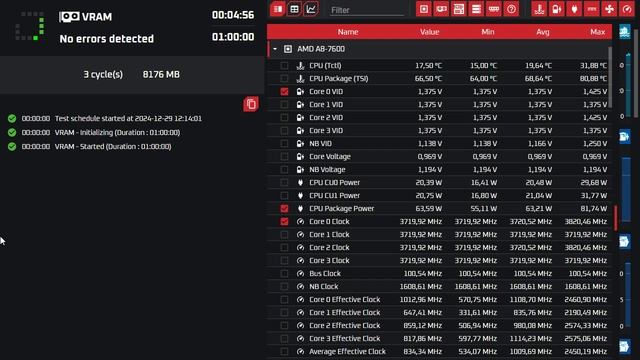
Task: Uncheck the Core 0 Clock checkbox
Action: coord(284,222)
